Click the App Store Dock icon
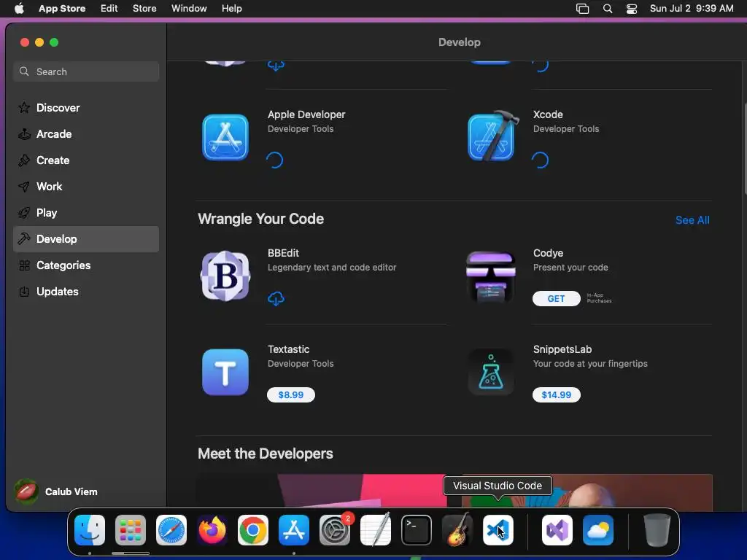This screenshot has height=560, width=747. coord(294,530)
